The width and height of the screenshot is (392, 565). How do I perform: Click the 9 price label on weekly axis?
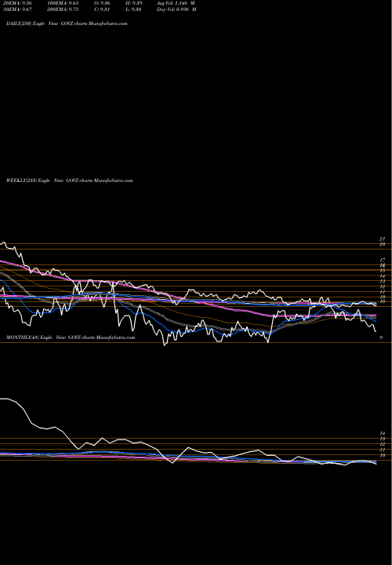(x=381, y=337)
